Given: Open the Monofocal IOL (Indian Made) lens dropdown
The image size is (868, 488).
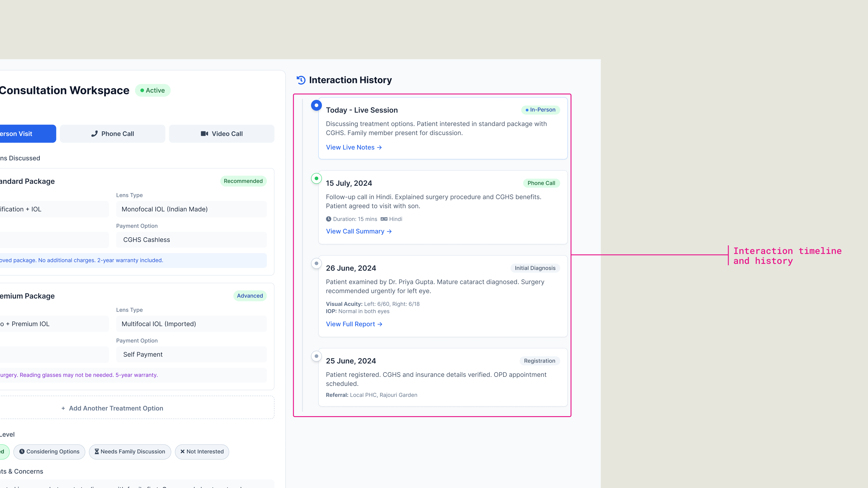Looking at the screenshot, I should click(x=191, y=209).
